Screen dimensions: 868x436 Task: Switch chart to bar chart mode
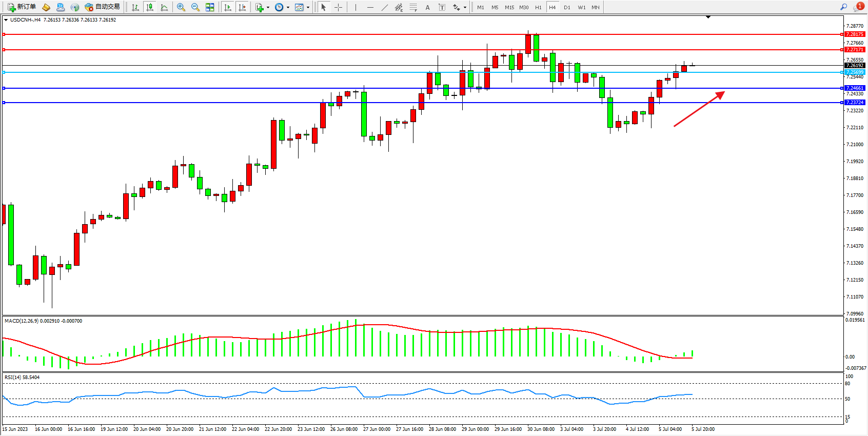point(135,7)
